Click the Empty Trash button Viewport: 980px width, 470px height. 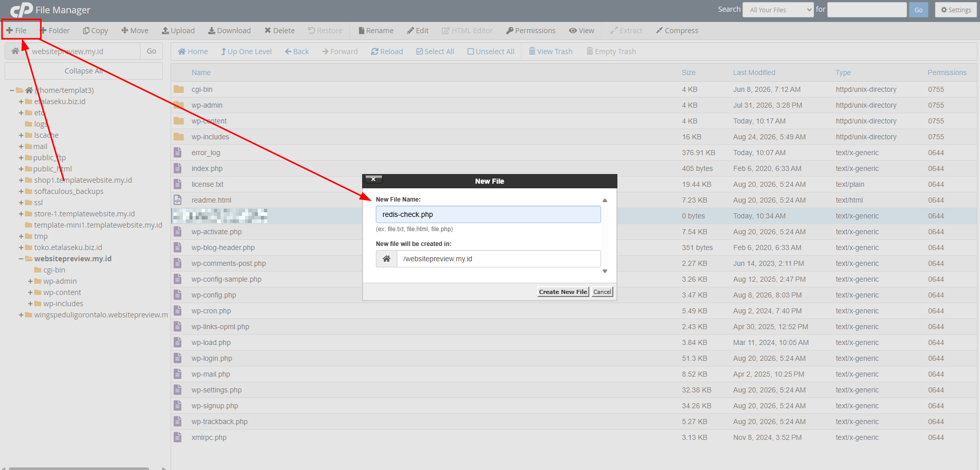pos(611,52)
